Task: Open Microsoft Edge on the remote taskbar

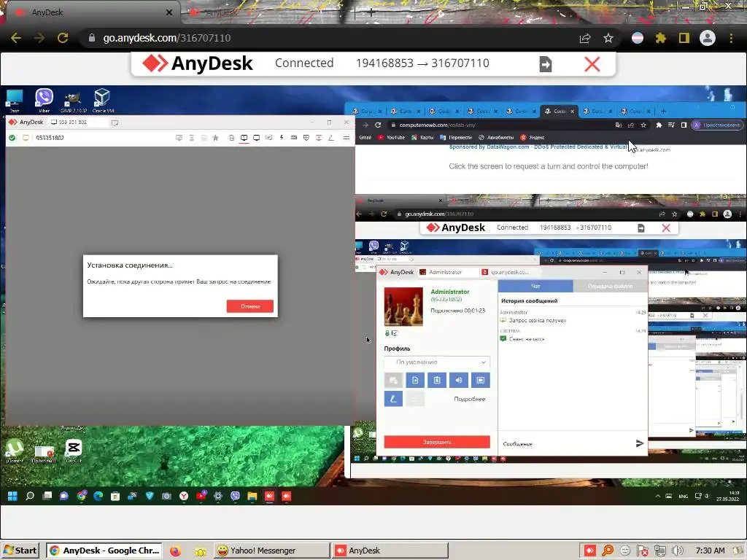Action: point(98,496)
